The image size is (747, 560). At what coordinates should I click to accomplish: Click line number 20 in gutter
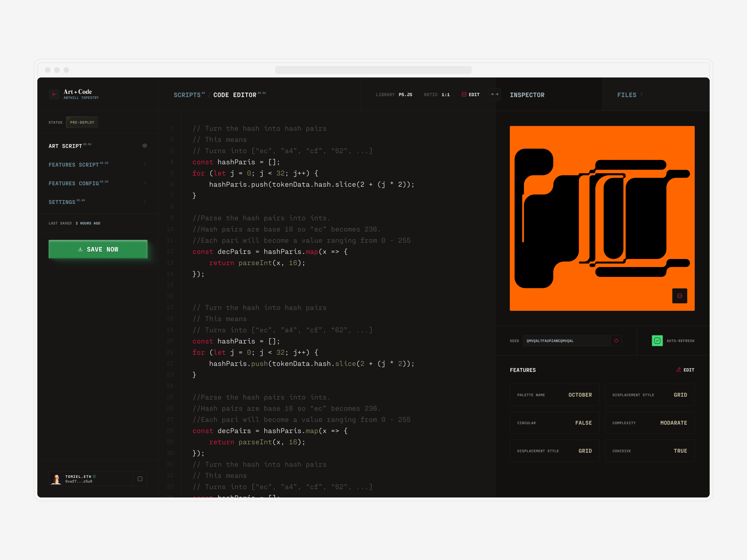click(170, 341)
